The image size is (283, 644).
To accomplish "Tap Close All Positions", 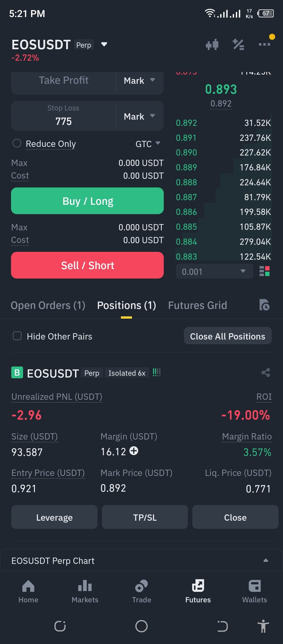I will click(227, 336).
